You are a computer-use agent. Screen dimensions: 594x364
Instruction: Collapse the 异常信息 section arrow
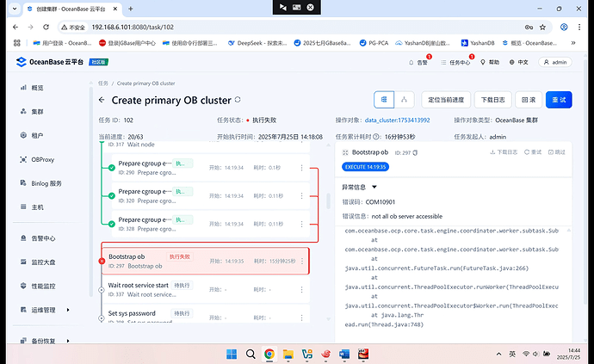[x=374, y=187]
